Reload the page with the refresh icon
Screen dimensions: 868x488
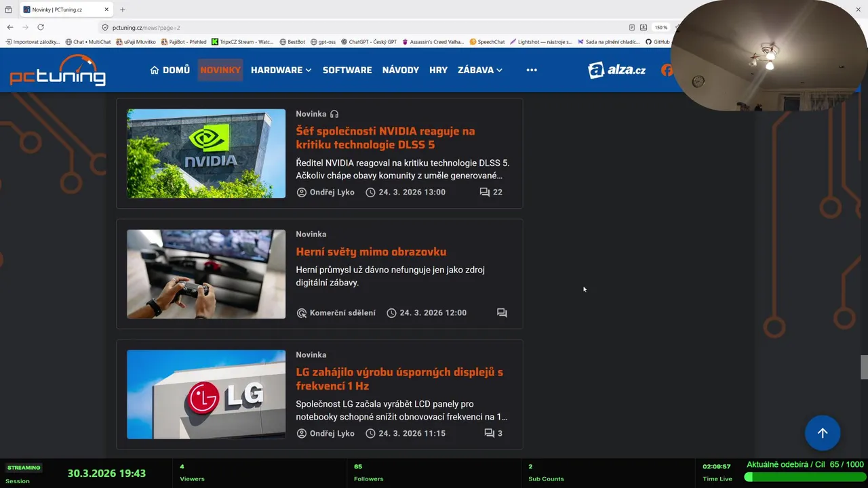[41, 27]
